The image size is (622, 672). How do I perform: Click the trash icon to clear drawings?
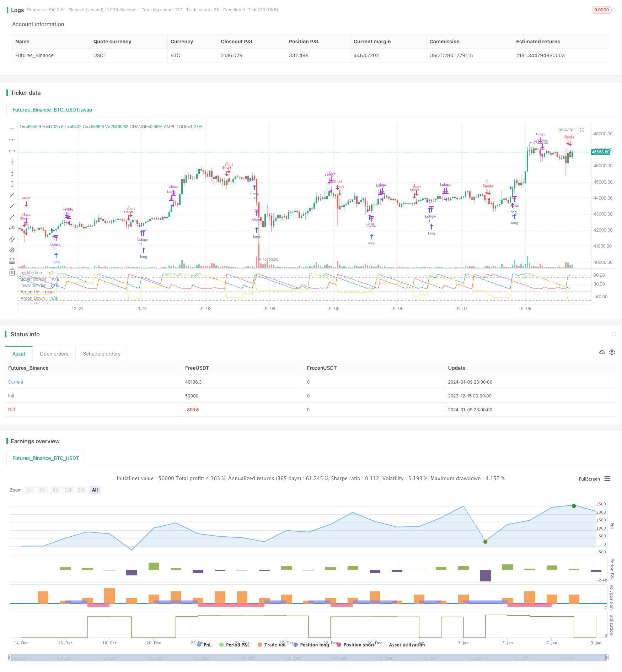point(12,272)
